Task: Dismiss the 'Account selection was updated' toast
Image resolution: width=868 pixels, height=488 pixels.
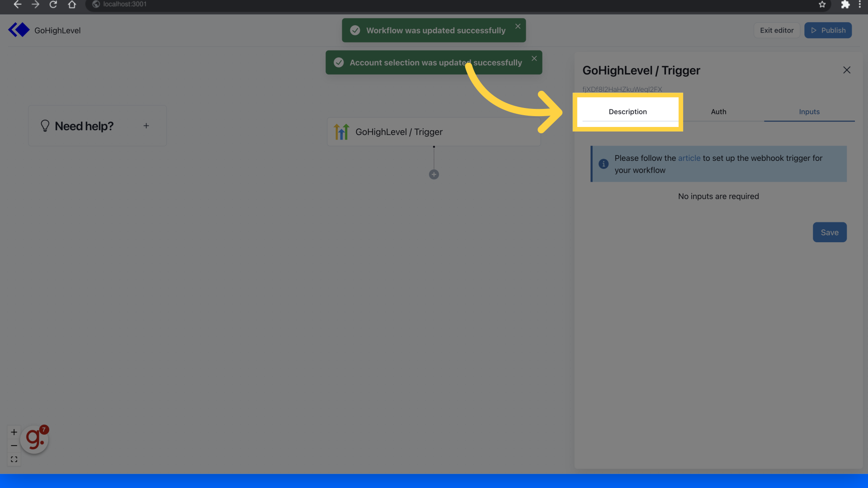Action: (x=534, y=58)
